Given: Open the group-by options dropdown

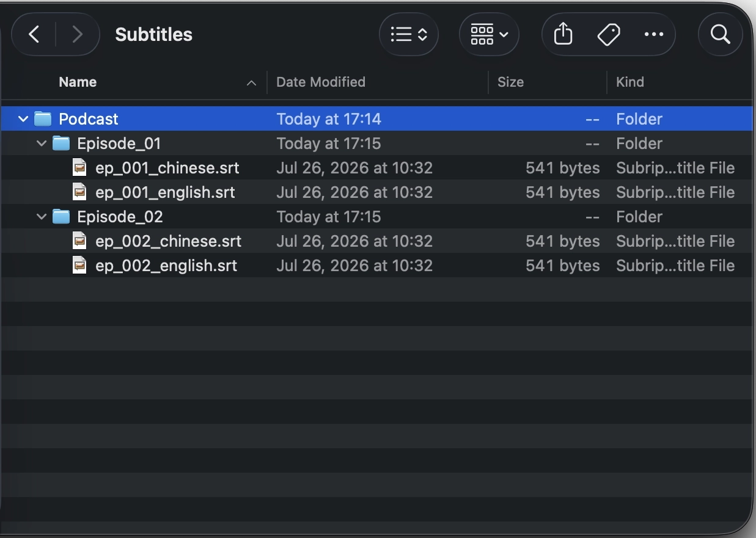Looking at the screenshot, I should pyautogui.click(x=489, y=35).
